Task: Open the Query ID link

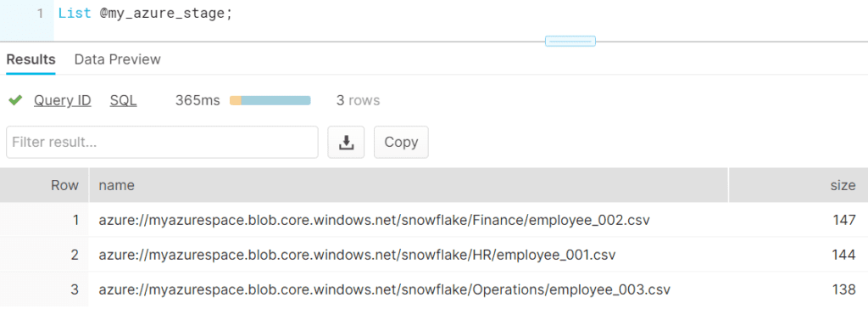Action: (63, 100)
